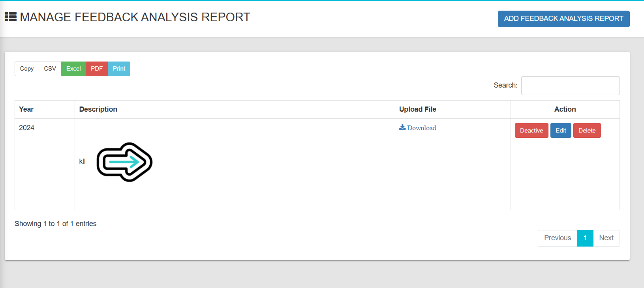Click the arrow image in the Description cell
Viewport: 644px width, 288px height.
tap(124, 162)
